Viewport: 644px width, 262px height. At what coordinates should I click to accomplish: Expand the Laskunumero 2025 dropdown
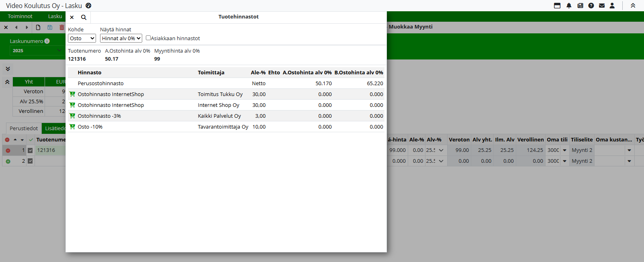point(36,51)
